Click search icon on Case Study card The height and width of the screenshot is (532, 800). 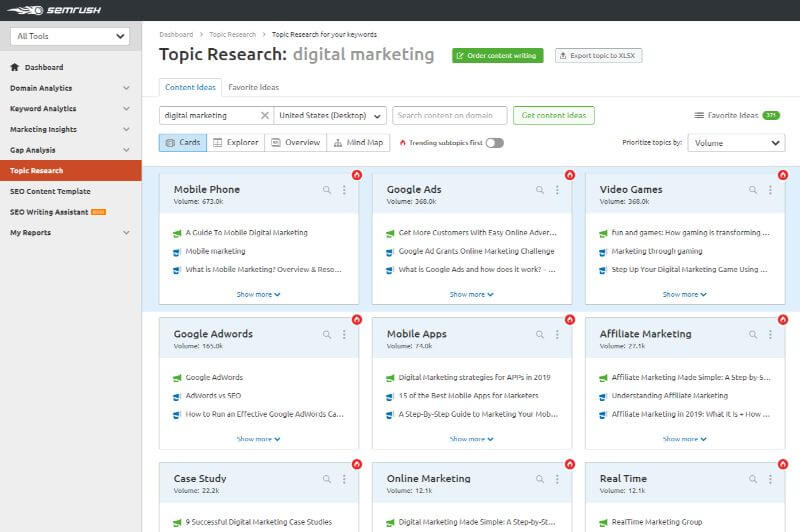tap(327, 479)
